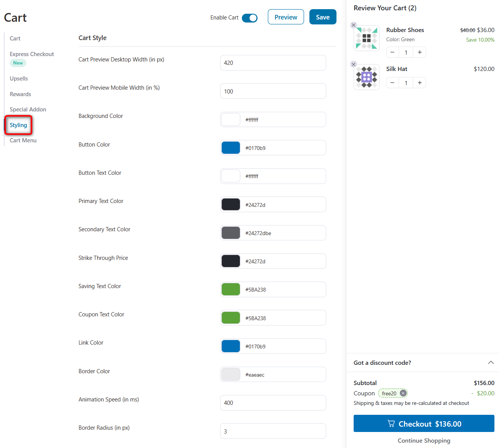
Task: Open the Cart settings tab
Action: click(x=15, y=39)
